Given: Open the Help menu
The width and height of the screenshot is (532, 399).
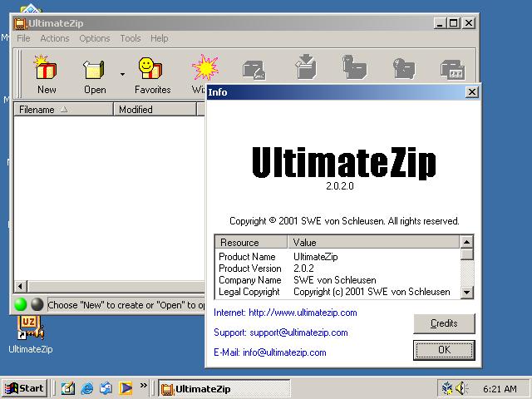Looking at the screenshot, I should pyautogui.click(x=159, y=38).
